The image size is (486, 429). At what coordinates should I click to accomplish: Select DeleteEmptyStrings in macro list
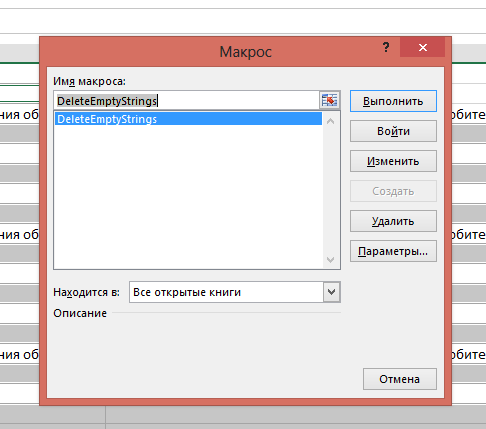coord(188,119)
